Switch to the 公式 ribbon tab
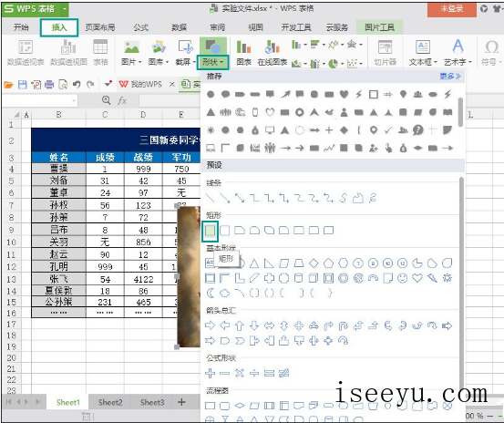504x423 pixels. [140, 27]
